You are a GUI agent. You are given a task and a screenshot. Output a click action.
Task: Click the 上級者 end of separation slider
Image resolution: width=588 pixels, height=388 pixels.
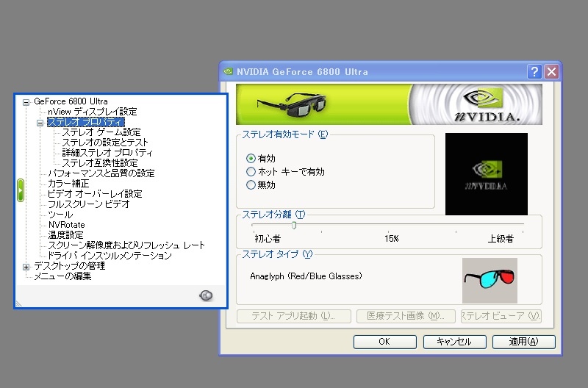click(x=501, y=238)
